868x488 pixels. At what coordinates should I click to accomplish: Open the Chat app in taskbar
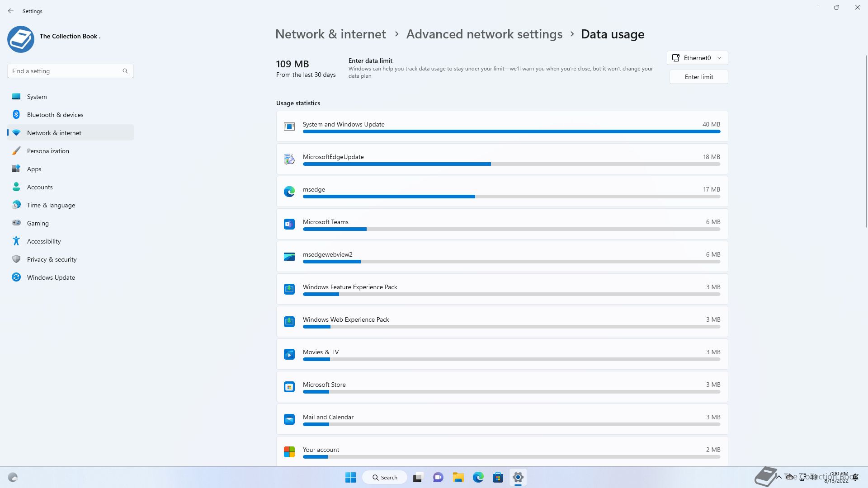click(x=438, y=477)
